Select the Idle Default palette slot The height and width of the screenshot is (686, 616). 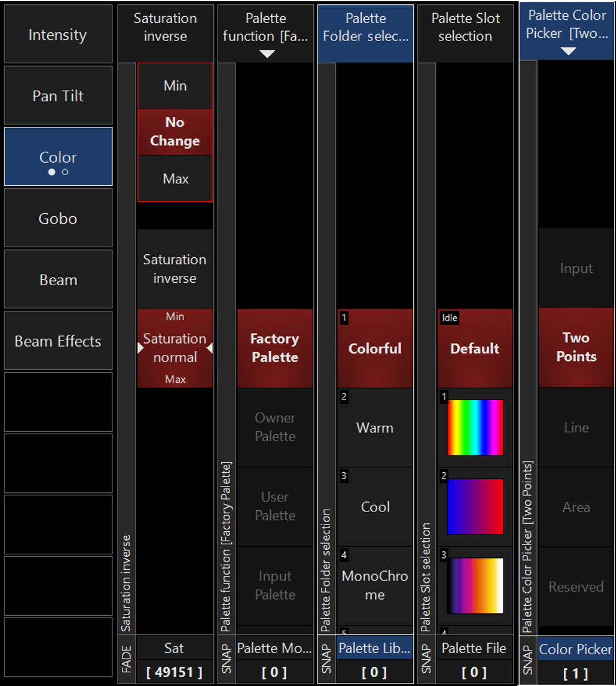pos(475,348)
